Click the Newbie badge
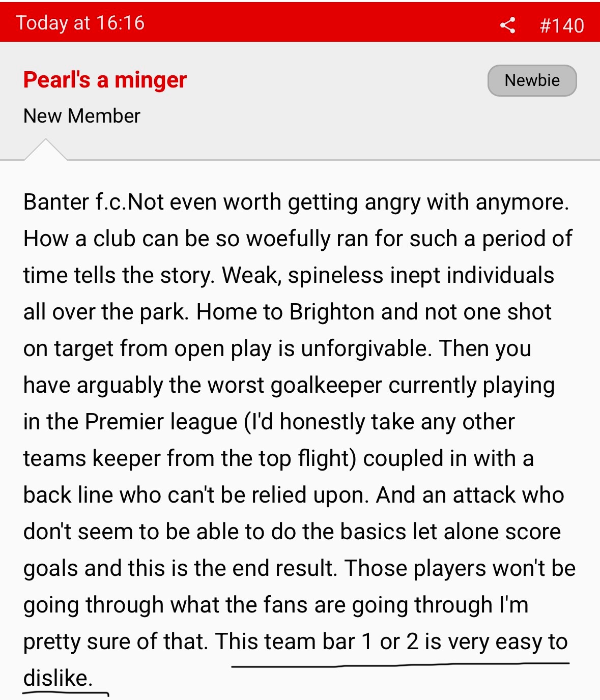Viewport: 600px width, 700px height. point(532,80)
